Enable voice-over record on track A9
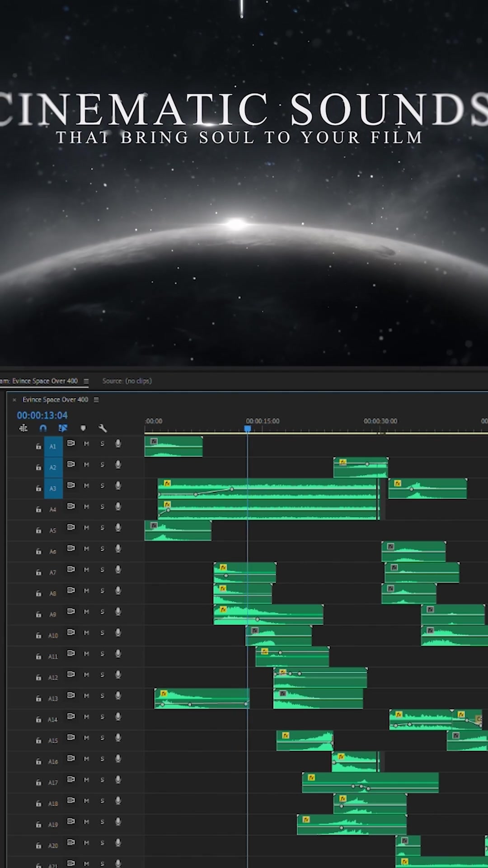488x868 pixels. click(118, 611)
